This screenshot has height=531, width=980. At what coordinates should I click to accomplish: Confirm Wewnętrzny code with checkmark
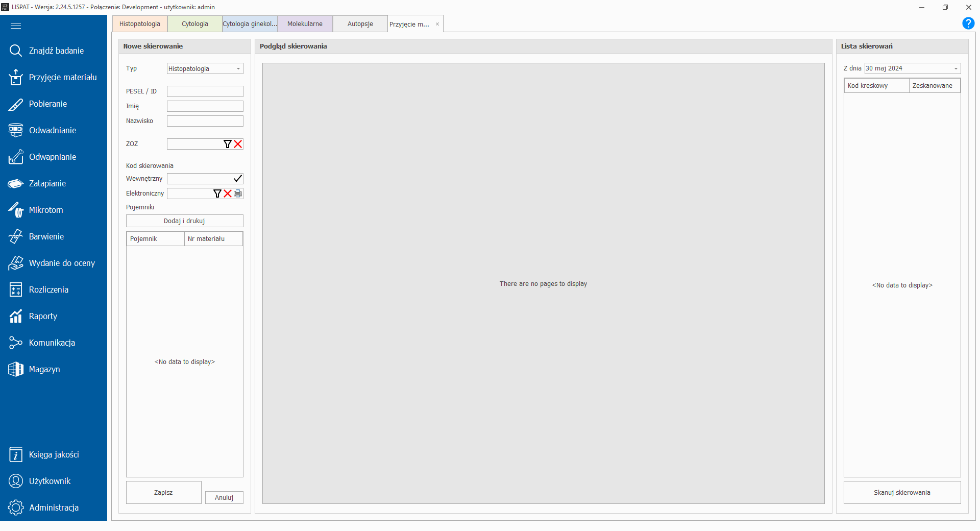(x=237, y=179)
